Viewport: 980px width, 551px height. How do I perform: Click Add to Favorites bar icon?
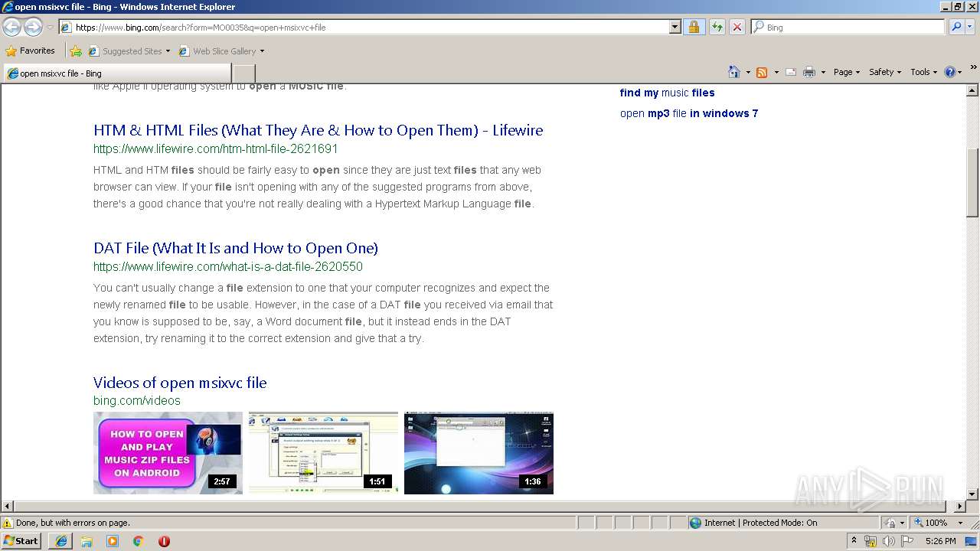(x=76, y=51)
